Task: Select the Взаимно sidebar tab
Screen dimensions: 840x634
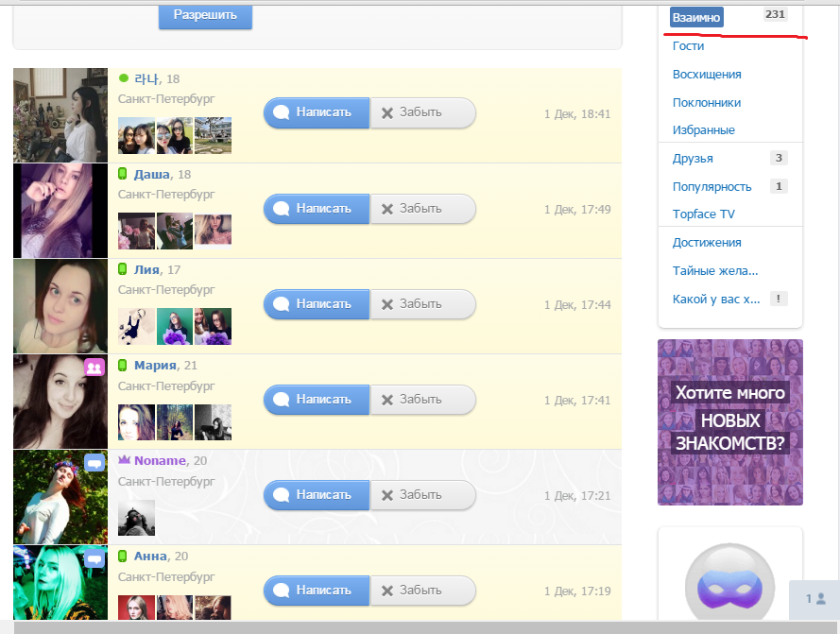Action: (696, 17)
